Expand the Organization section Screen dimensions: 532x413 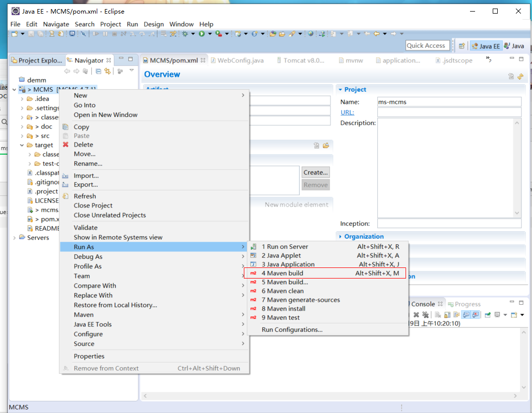(340, 236)
